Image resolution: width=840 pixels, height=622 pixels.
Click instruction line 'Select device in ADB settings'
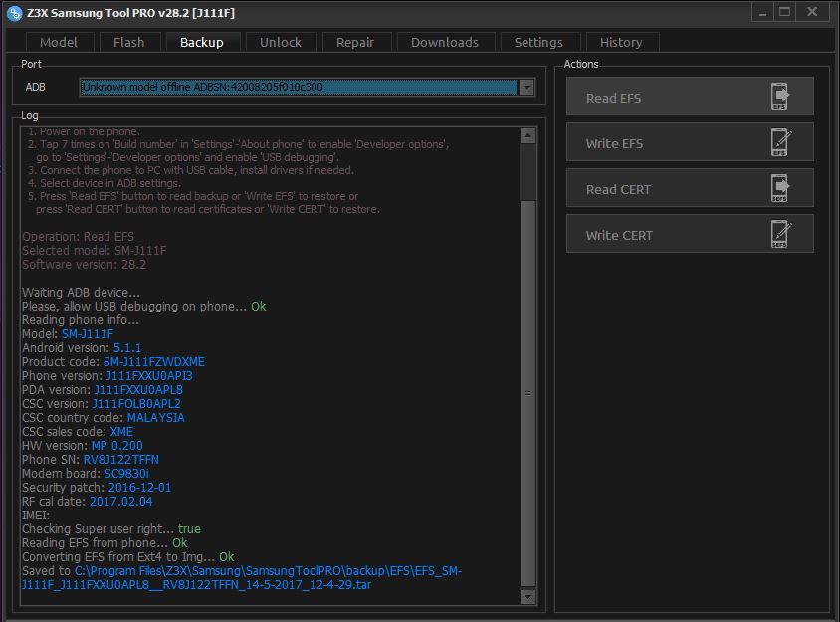pos(104,183)
